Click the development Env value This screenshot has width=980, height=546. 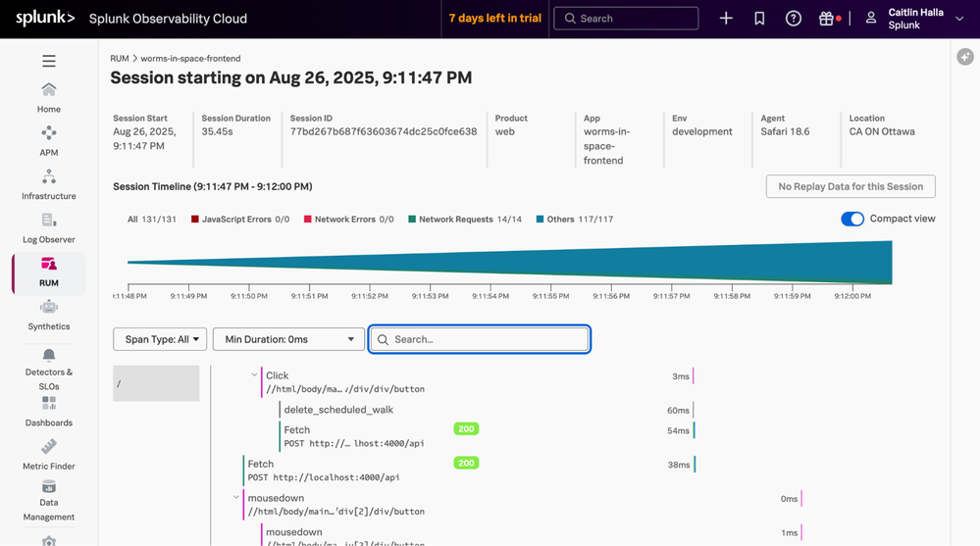point(701,131)
